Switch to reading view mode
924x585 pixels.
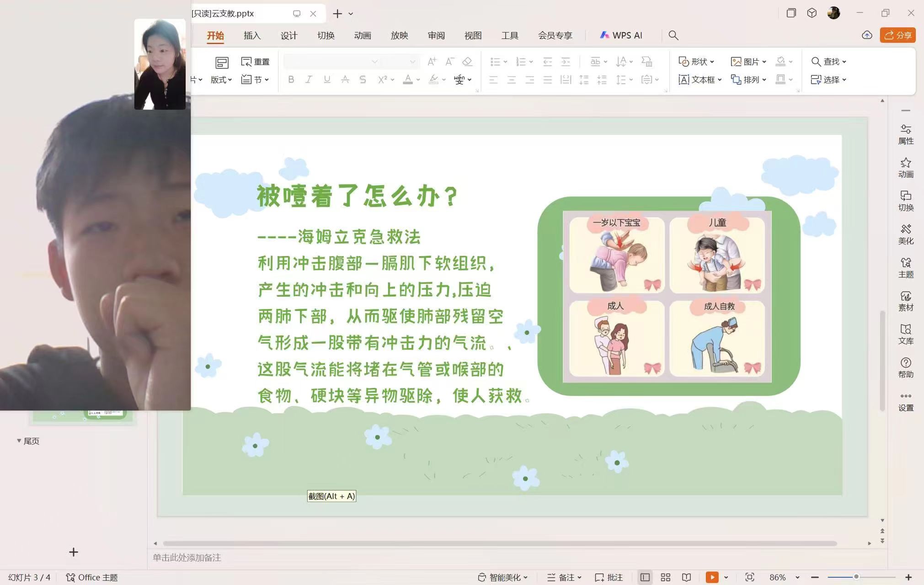(x=686, y=577)
